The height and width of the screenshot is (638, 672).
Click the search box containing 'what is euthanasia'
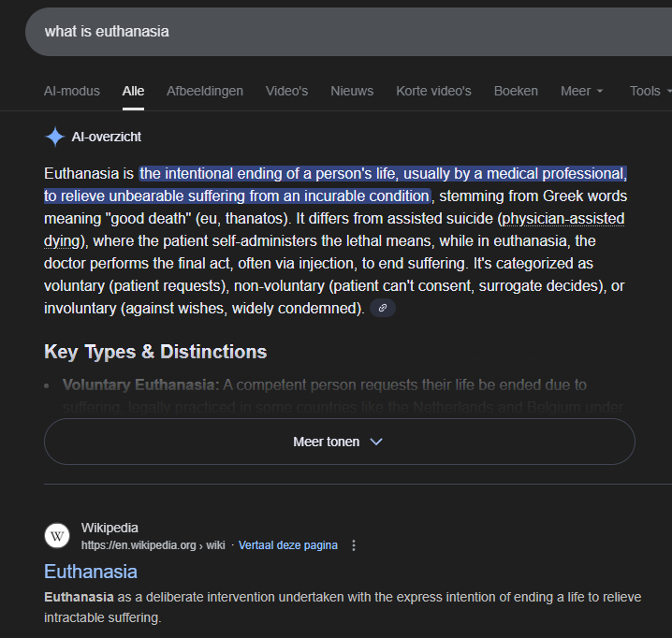[x=337, y=32]
